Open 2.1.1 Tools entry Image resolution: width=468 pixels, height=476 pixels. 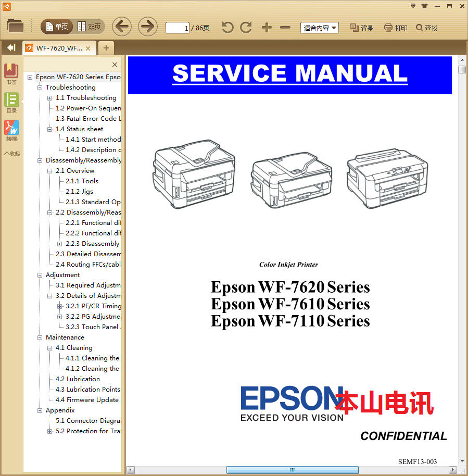[x=82, y=181]
